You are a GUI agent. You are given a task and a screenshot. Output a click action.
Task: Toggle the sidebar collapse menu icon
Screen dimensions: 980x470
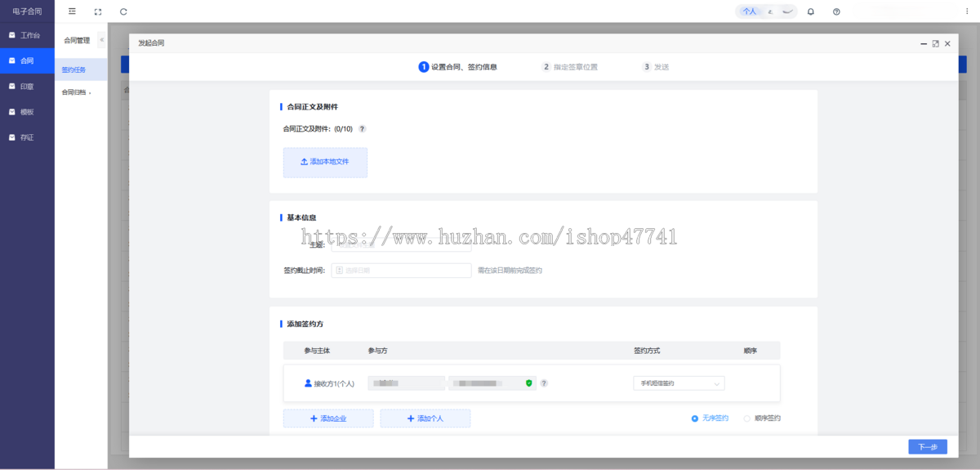point(73,11)
